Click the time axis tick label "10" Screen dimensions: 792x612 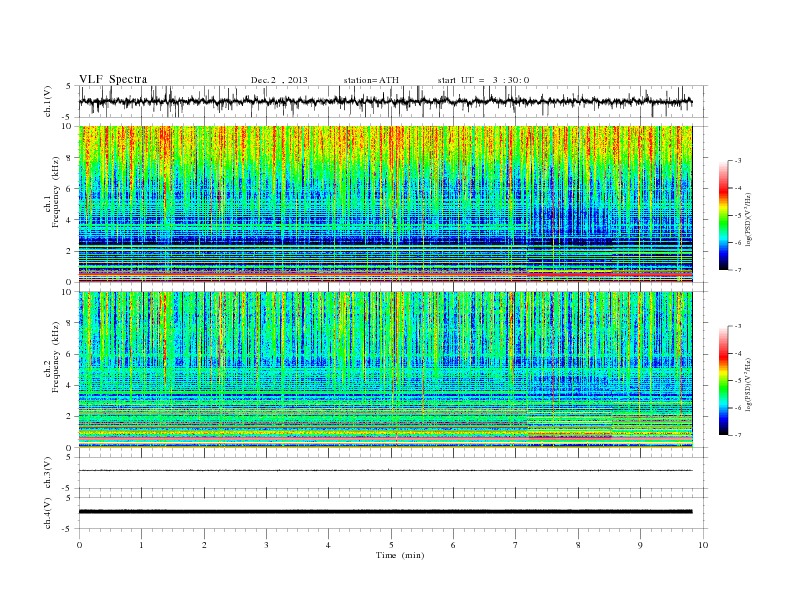[x=703, y=545]
